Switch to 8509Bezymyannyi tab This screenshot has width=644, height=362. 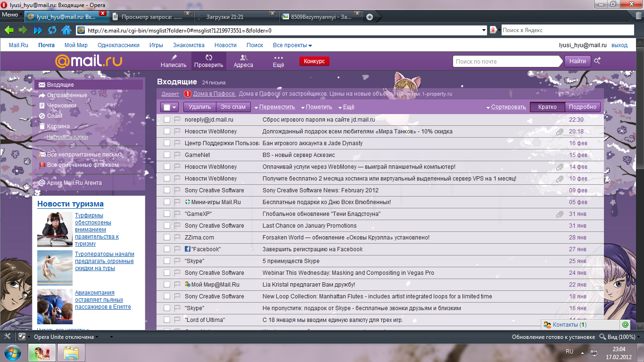321,16
